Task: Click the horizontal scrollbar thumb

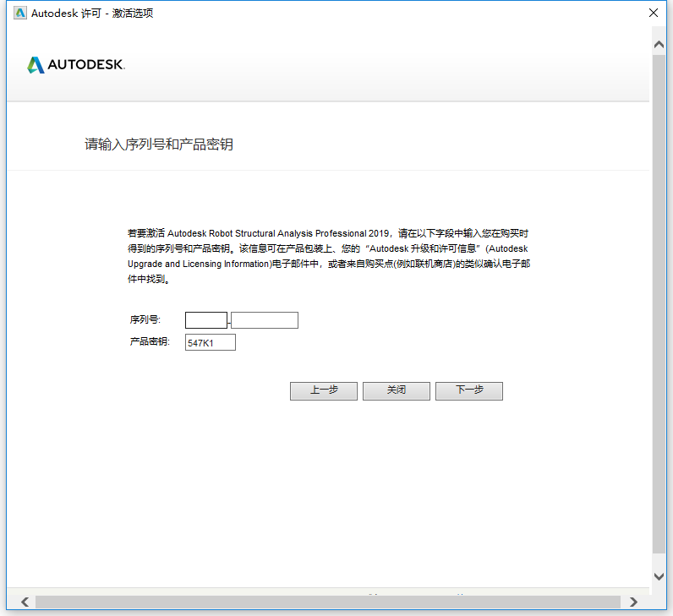Action: pyautogui.click(x=328, y=602)
